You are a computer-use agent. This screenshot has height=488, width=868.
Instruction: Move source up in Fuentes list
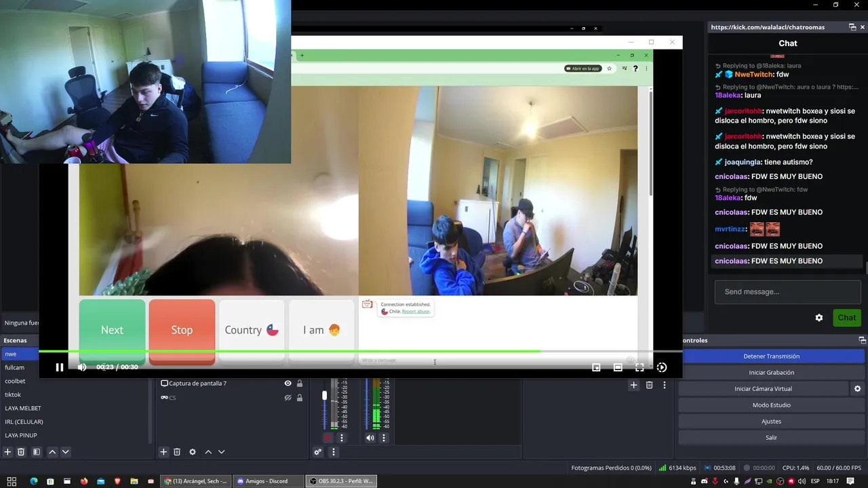[208, 452]
